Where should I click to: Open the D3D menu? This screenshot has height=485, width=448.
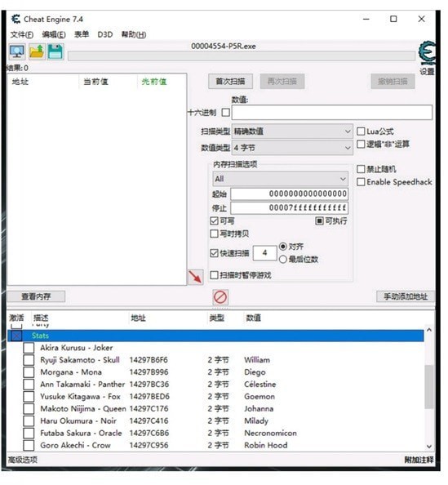click(105, 34)
